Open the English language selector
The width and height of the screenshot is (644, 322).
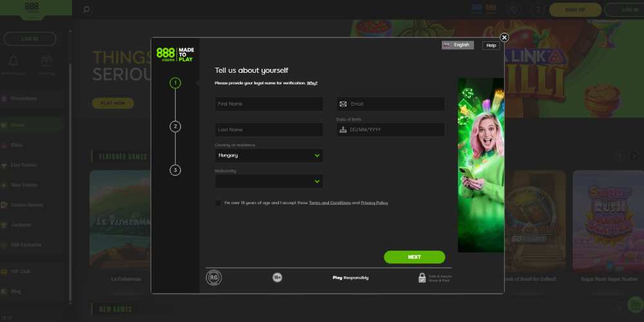click(x=457, y=45)
